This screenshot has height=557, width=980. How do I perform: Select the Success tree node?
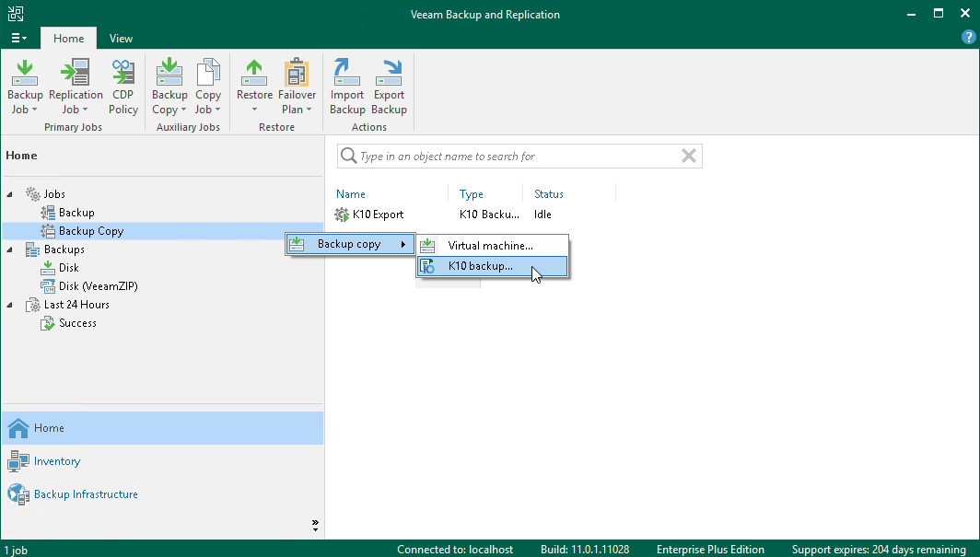[x=77, y=323]
